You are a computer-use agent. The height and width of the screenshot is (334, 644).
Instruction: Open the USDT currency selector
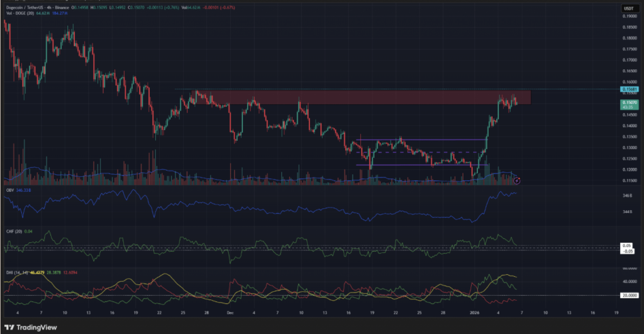pyautogui.click(x=629, y=8)
